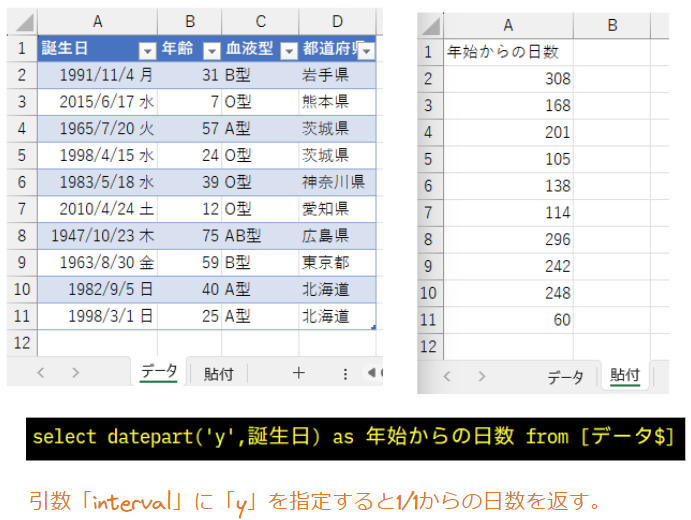Go to next sheet arrow in left workbook
Viewport: 691px width, 520px height.
pyautogui.click(x=76, y=373)
